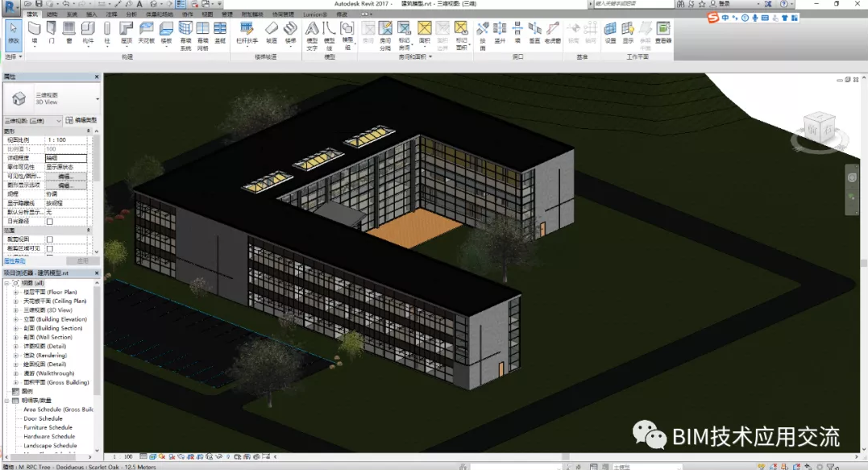This screenshot has height=470, width=868.
Task: Select the Tag Room (标记房间) tool
Action: pyautogui.click(x=404, y=36)
